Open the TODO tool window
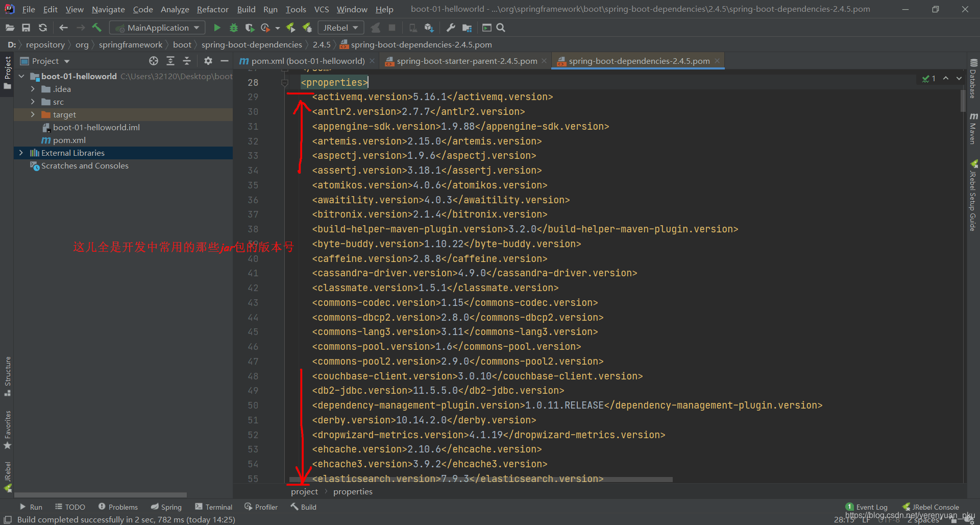This screenshot has width=980, height=525. point(70,507)
